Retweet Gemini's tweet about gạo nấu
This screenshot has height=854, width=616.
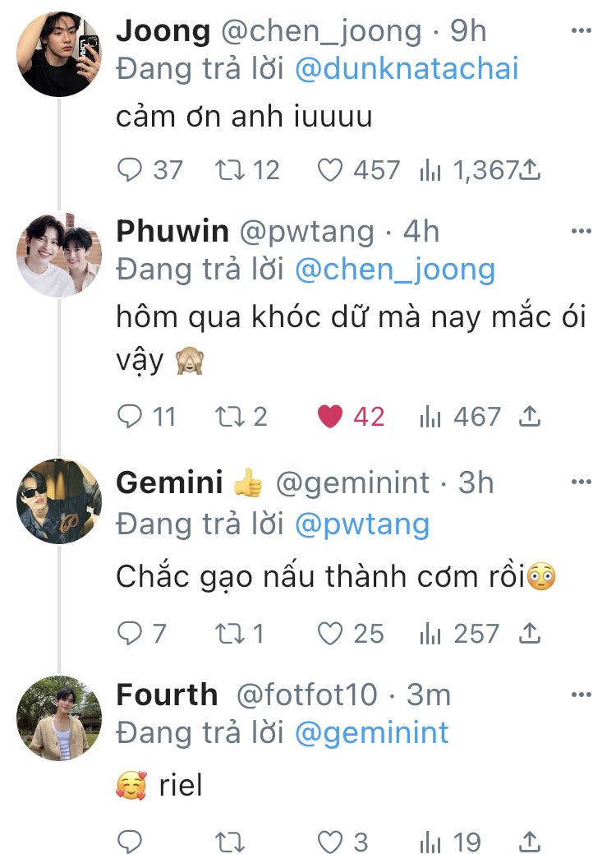225,634
